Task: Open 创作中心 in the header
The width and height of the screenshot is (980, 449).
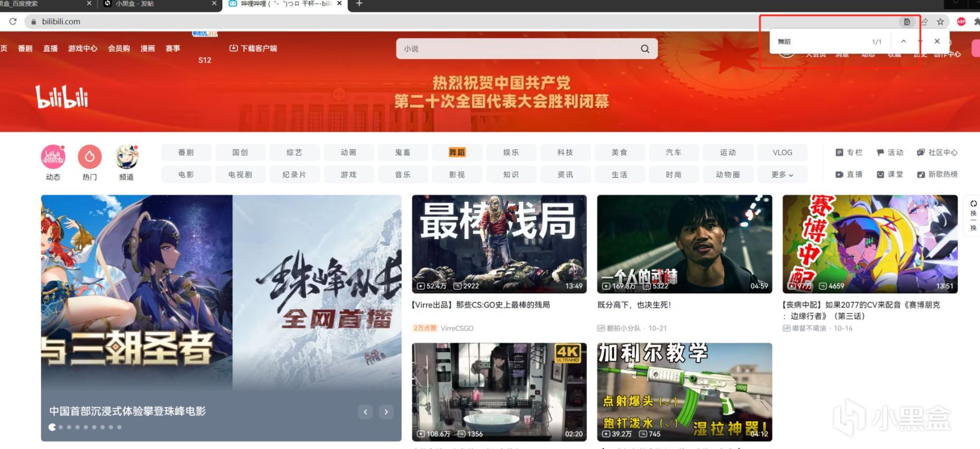Action: pyautogui.click(x=947, y=54)
